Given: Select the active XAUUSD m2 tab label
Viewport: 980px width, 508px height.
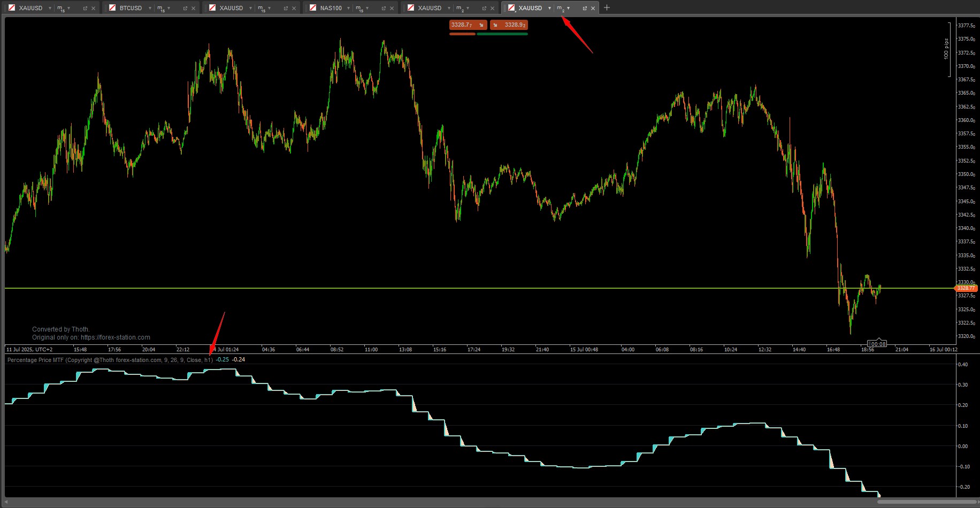Looking at the screenshot, I should [x=530, y=8].
